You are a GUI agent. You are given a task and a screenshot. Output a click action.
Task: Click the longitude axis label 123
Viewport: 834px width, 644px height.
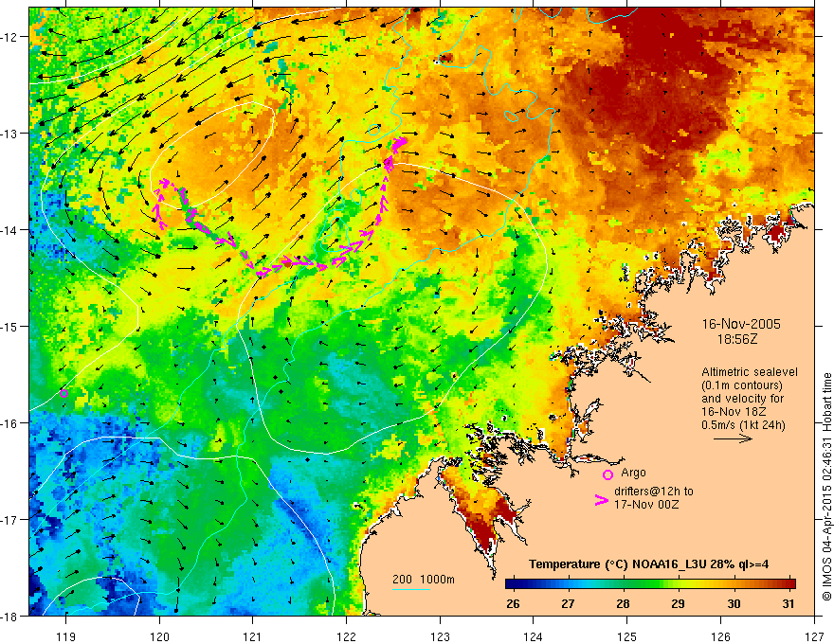pyautogui.click(x=440, y=636)
